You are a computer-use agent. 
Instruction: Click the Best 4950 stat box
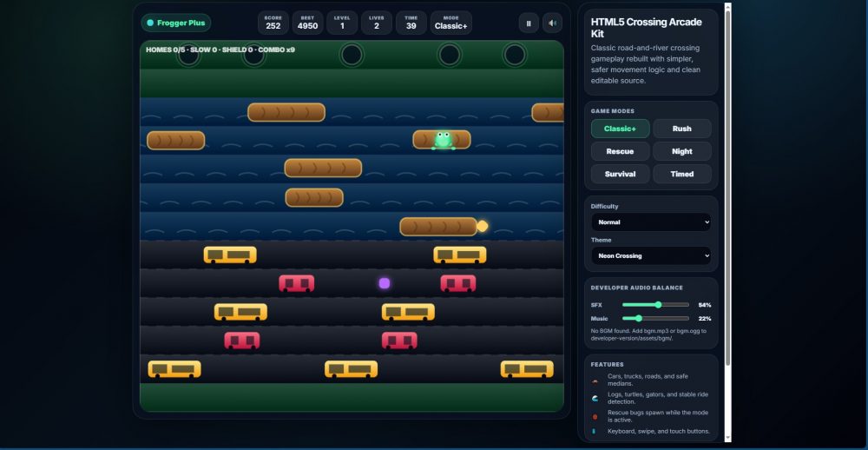point(308,23)
